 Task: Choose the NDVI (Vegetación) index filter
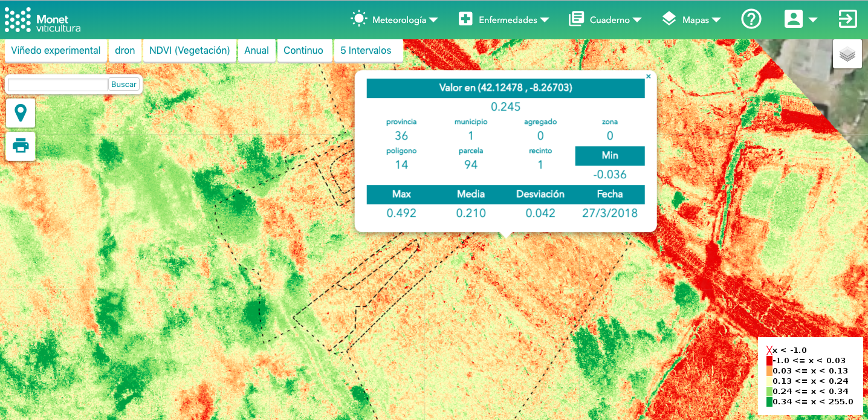[190, 51]
